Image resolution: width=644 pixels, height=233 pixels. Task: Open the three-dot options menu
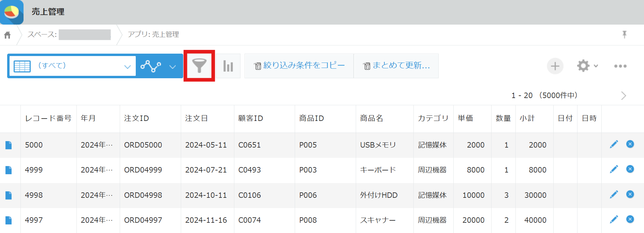620,66
